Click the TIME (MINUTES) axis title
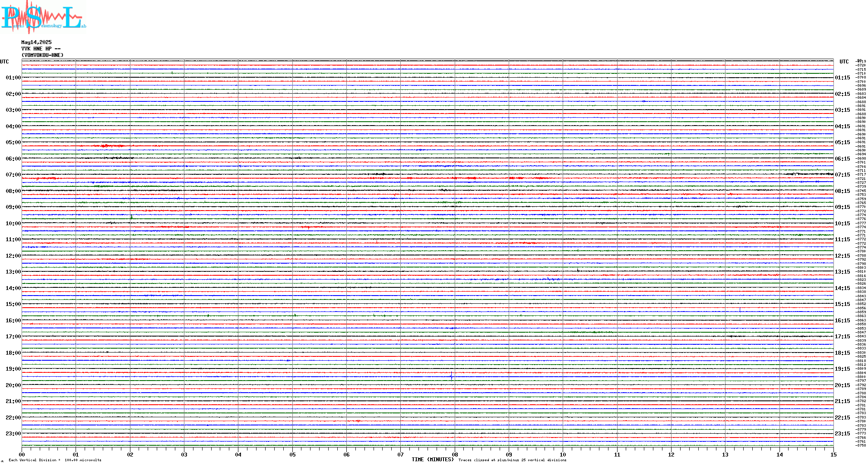868x466 pixels. click(x=433, y=460)
